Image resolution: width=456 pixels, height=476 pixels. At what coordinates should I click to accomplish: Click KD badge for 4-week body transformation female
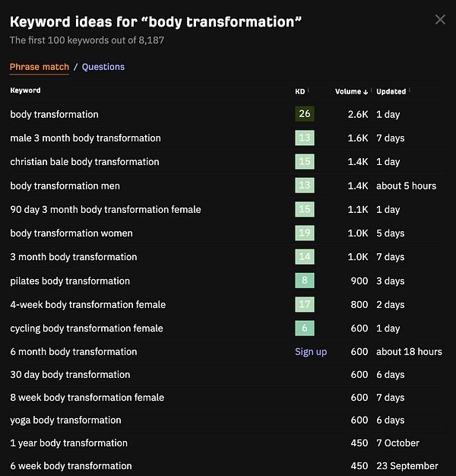304,305
